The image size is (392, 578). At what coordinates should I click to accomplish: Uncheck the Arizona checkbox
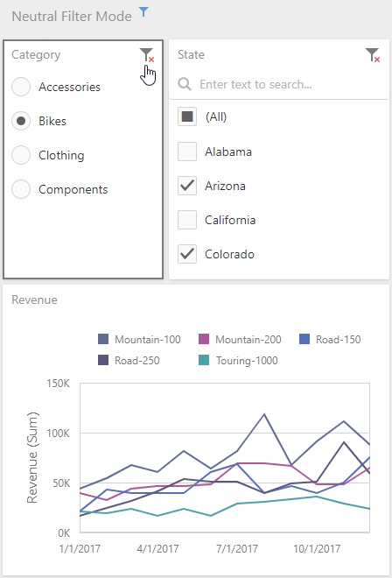pyautogui.click(x=187, y=186)
